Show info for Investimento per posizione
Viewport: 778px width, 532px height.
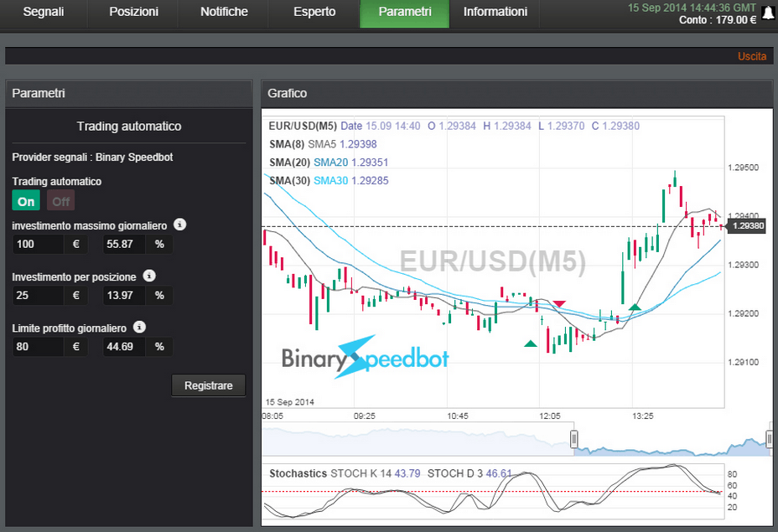point(149,276)
